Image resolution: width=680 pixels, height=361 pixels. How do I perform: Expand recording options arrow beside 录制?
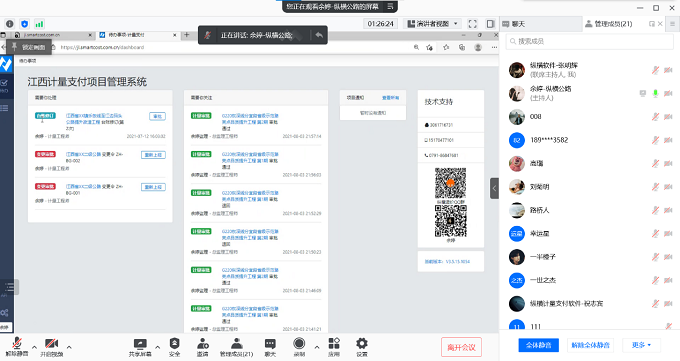317,347
